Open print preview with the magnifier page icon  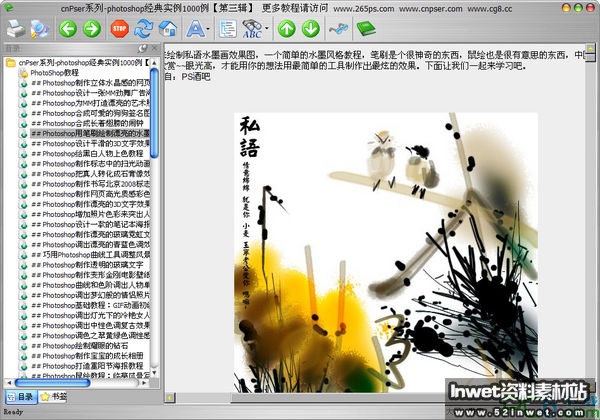(39, 29)
